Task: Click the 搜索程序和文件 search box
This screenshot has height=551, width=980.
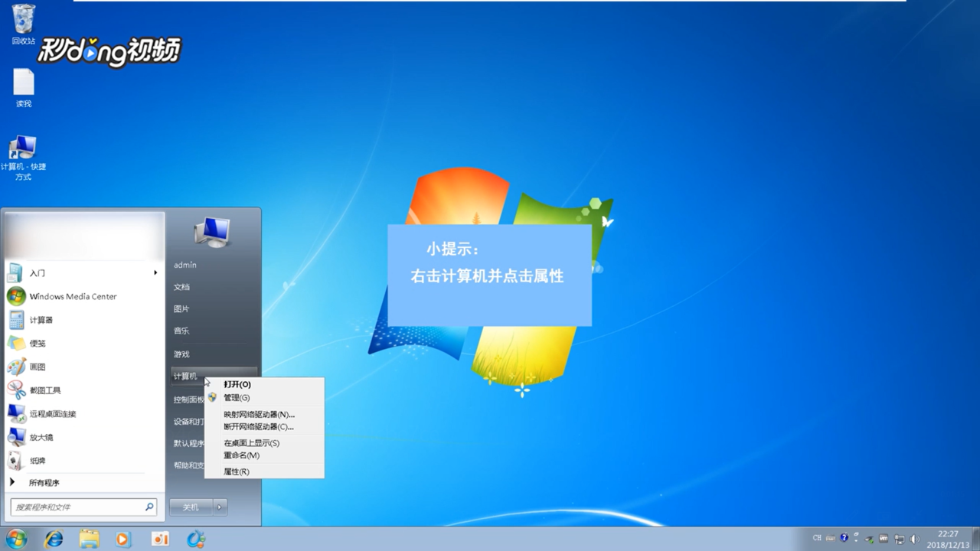Action: click(83, 507)
